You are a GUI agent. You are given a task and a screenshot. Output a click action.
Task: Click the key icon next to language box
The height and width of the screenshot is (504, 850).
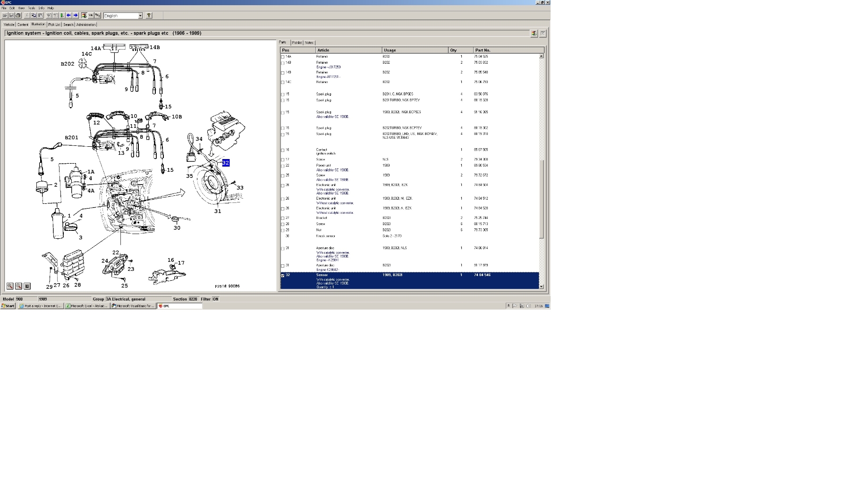pyautogui.click(x=149, y=16)
